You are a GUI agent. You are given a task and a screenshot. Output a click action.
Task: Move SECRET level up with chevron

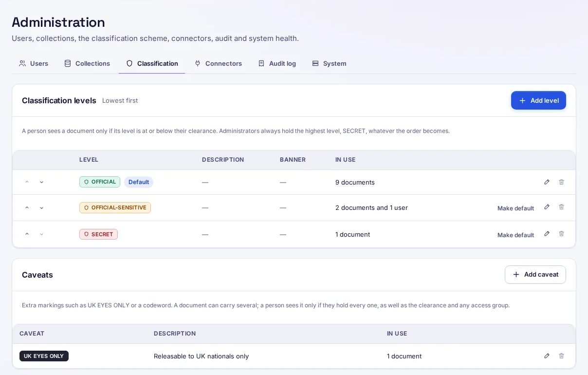[27, 234]
